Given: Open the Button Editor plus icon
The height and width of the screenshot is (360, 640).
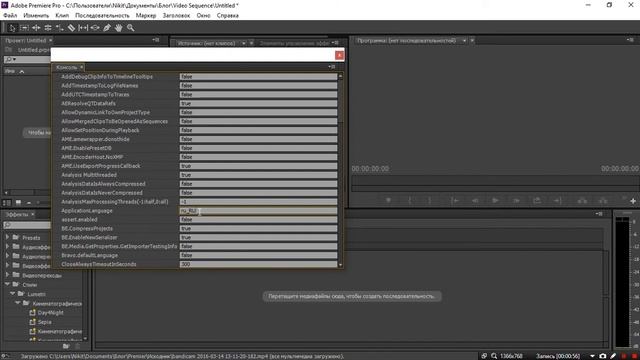Looking at the screenshot, I should [633, 201].
